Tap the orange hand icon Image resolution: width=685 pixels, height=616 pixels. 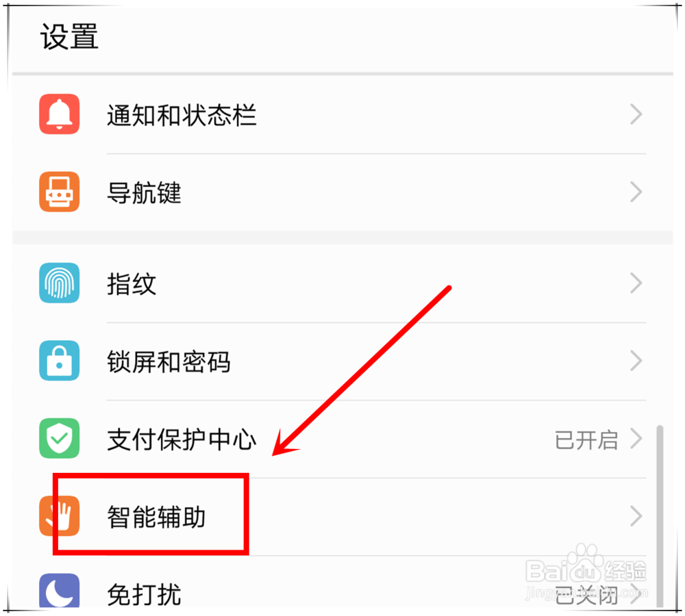tap(60, 516)
